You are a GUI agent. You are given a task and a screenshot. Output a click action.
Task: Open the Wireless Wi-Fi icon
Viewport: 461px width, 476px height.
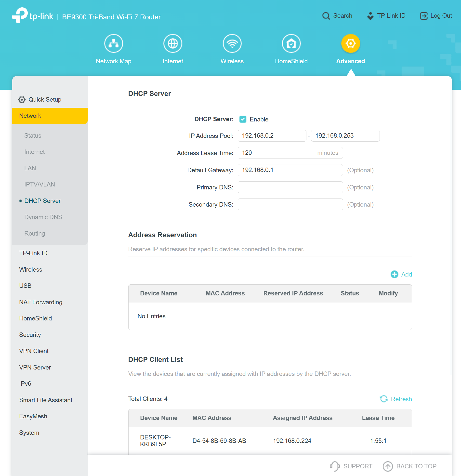click(232, 43)
